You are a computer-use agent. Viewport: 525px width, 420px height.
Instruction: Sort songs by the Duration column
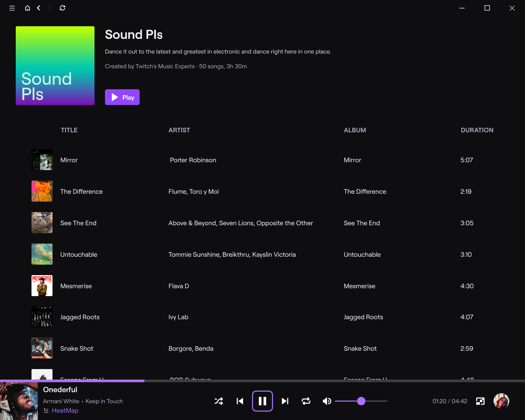(477, 130)
